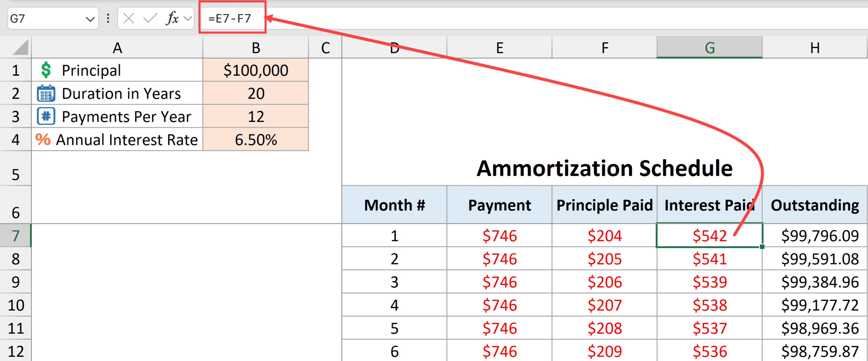Click the formula bar options dots

pyautogui.click(x=108, y=18)
